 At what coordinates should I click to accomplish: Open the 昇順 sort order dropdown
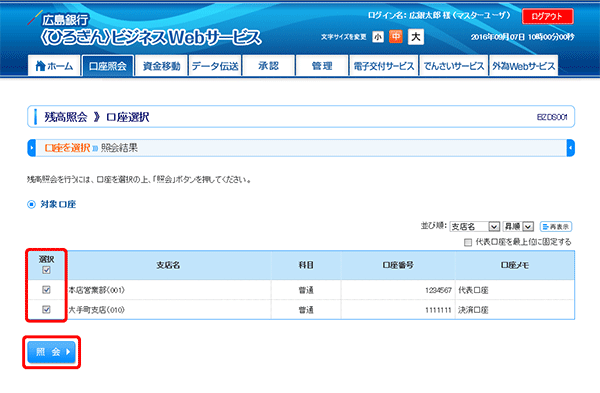point(518,227)
